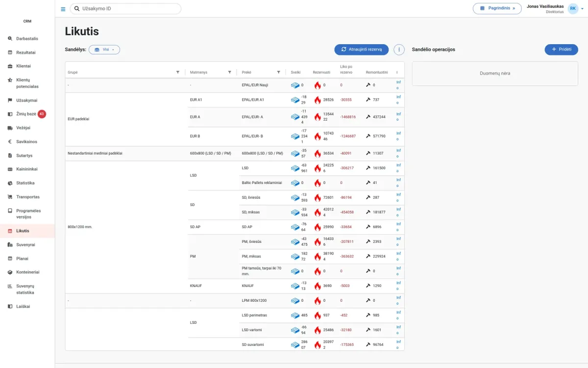The image size is (588, 368).
Task: Click the Savikainos euro icon
Action: (10, 142)
